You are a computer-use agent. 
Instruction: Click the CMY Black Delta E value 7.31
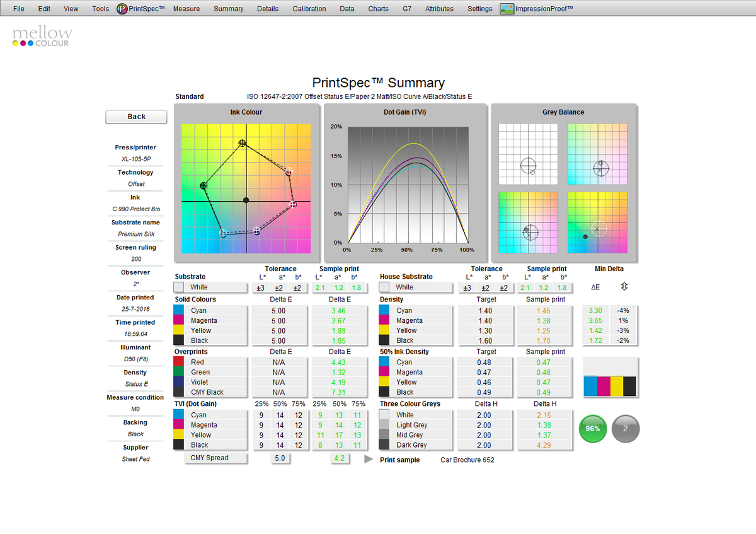[339, 392]
